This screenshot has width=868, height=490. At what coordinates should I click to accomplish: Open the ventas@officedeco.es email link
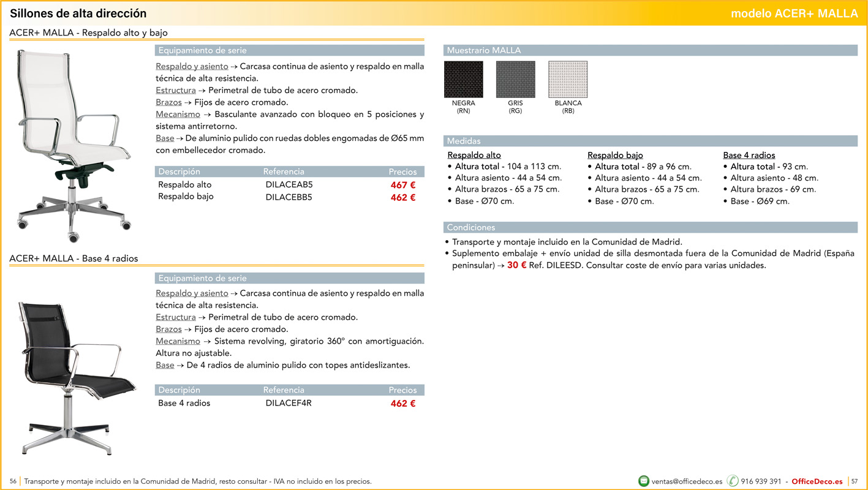coord(687,481)
